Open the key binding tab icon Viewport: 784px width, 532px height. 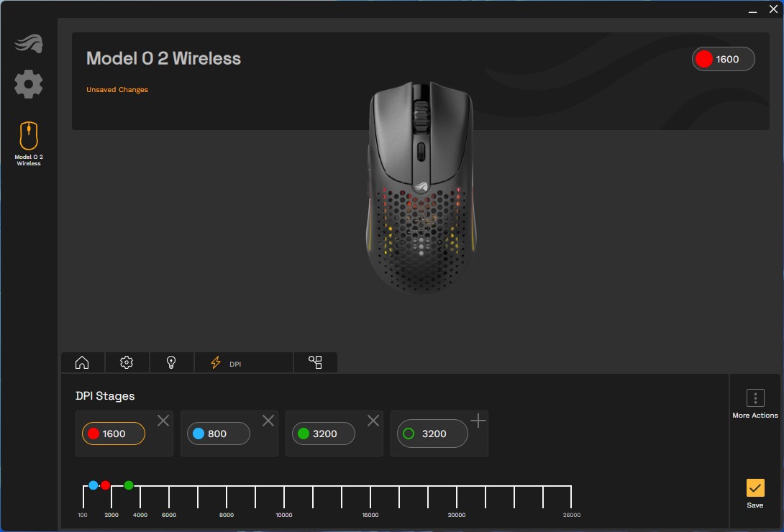[315, 362]
